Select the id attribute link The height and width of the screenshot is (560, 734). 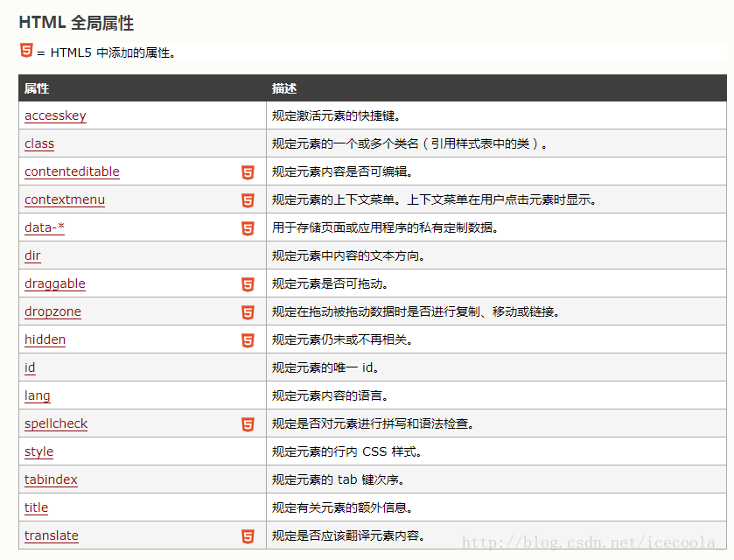[30, 367]
